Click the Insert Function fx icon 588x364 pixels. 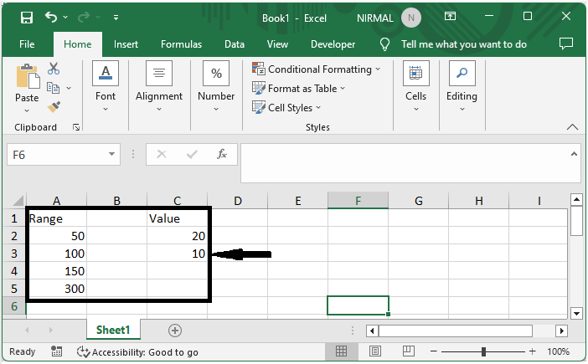222,155
